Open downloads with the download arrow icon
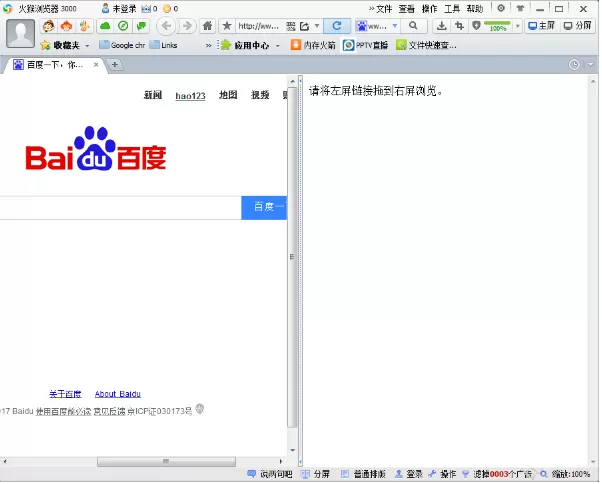Image resolution: width=602 pixels, height=484 pixels. click(x=442, y=26)
